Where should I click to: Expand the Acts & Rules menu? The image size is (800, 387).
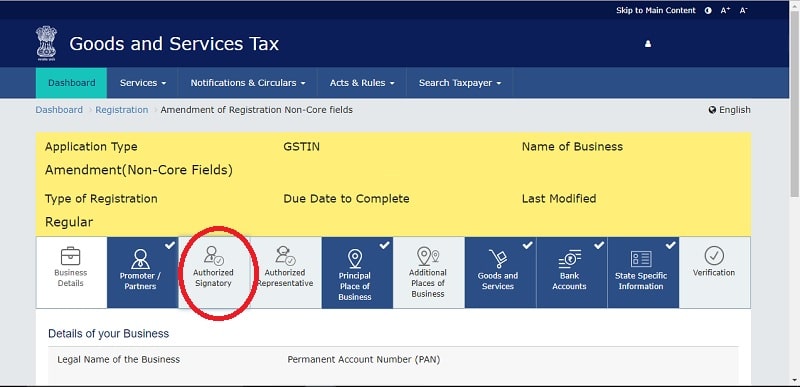tap(362, 83)
